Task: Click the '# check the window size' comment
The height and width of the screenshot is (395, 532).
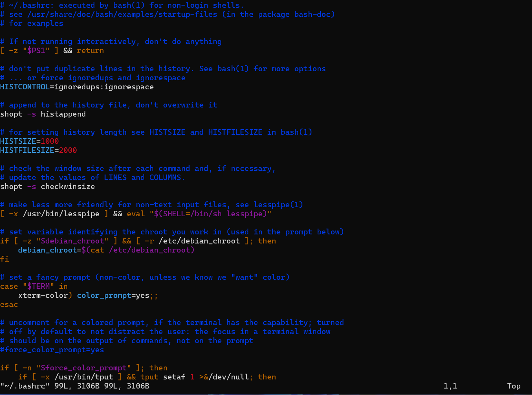Action: click(x=138, y=168)
